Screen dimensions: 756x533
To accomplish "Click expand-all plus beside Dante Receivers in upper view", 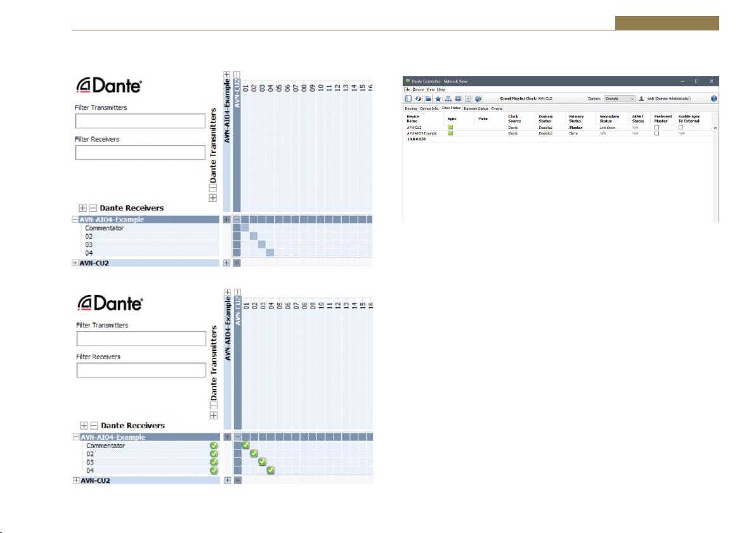I will point(83,208).
